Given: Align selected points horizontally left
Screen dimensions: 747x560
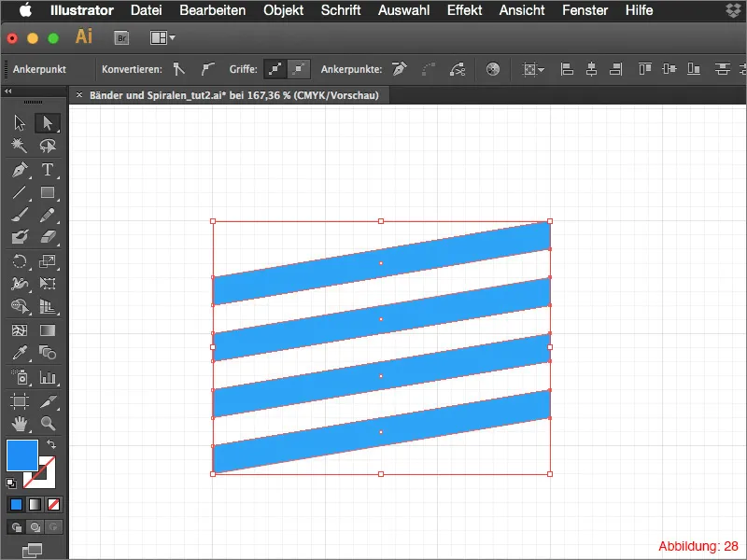Looking at the screenshot, I should point(567,69).
